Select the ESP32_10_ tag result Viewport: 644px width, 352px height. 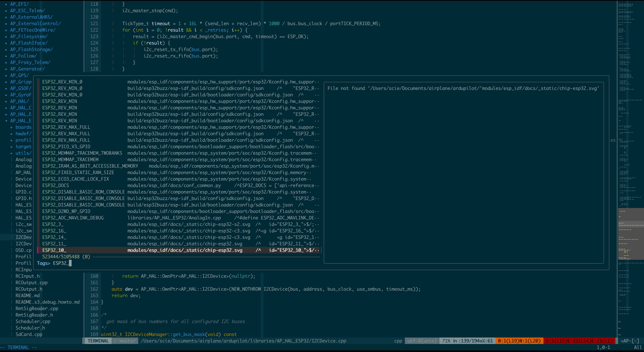[178, 250]
